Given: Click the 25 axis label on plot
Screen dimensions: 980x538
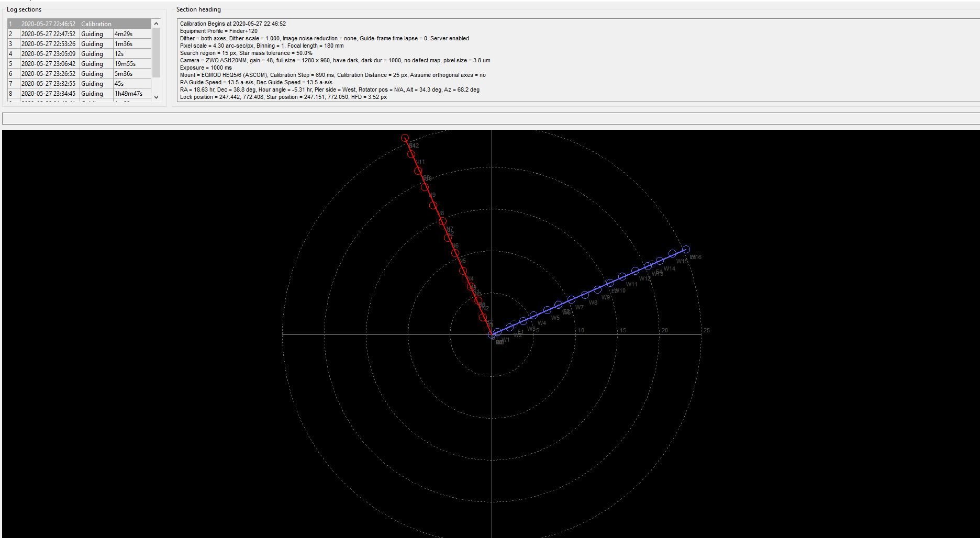Looking at the screenshot, I should click(707, 330).
